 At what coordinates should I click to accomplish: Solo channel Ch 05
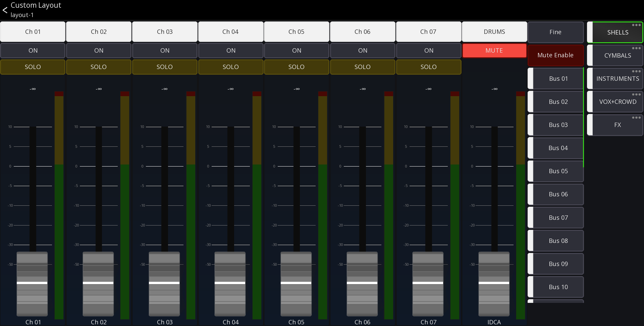297,67
